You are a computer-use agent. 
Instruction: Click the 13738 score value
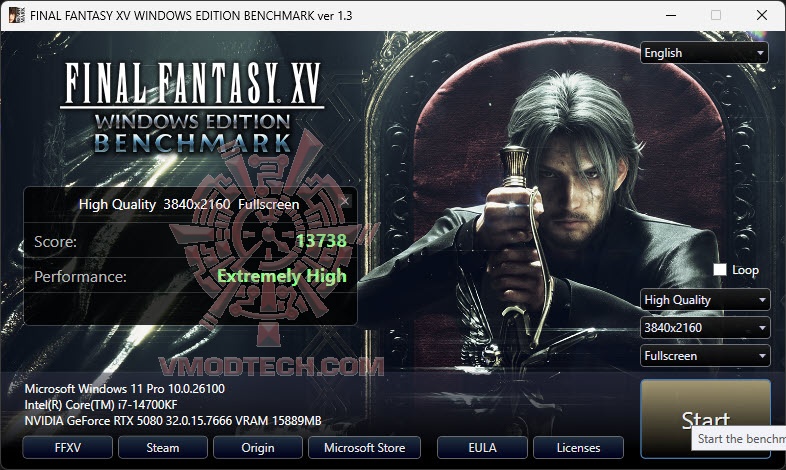pyautogui.click(x=321, y=241)
